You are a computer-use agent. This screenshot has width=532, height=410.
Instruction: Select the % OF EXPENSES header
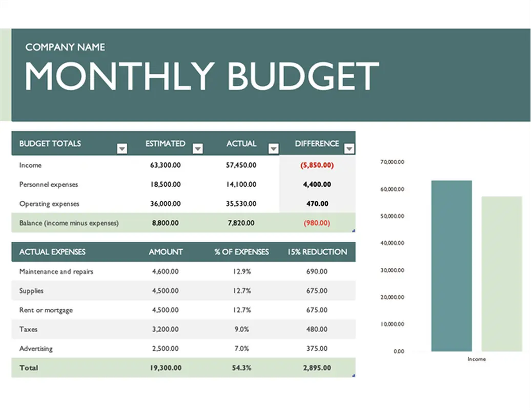tap(241, 252)
